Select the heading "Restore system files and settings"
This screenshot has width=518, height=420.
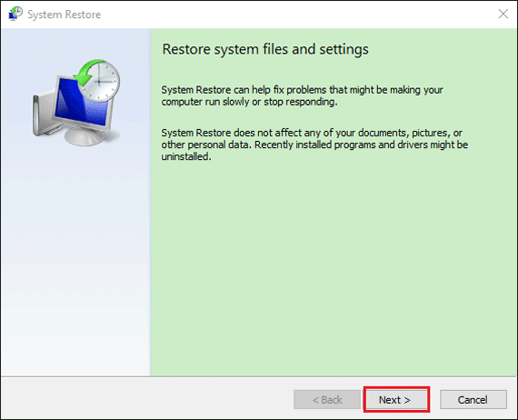point(265,49)
